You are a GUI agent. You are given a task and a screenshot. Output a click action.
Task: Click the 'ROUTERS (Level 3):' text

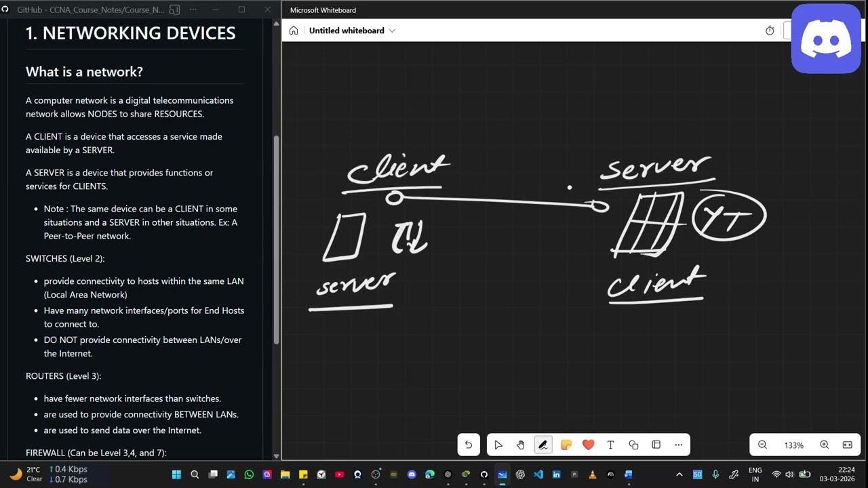63,375
